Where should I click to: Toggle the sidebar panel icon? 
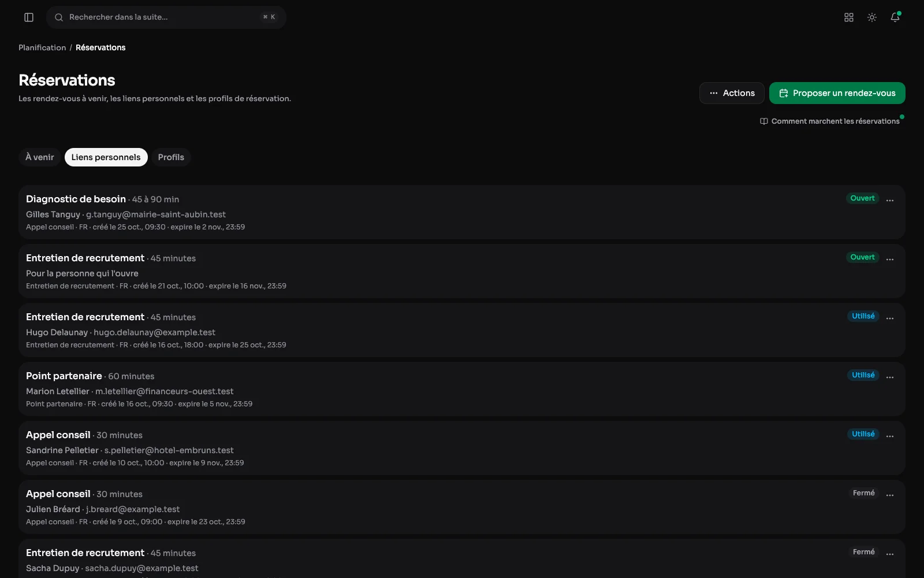click(29, 17)
